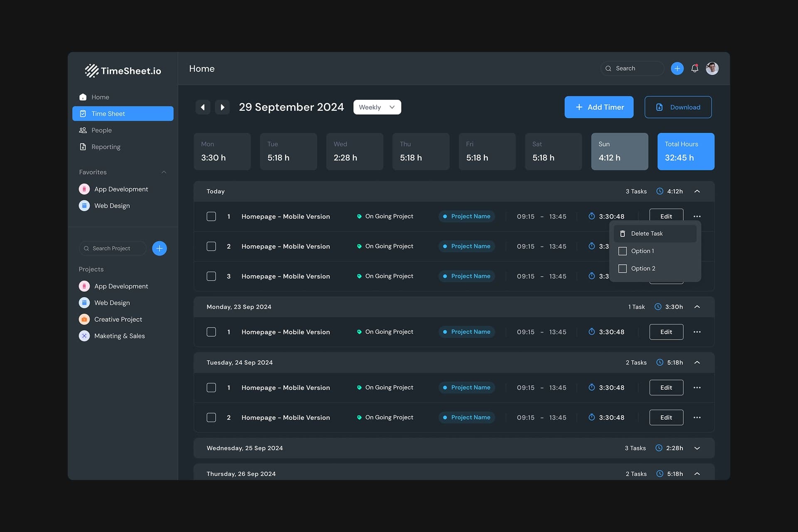Open the Weekly view dropdown

377,107
